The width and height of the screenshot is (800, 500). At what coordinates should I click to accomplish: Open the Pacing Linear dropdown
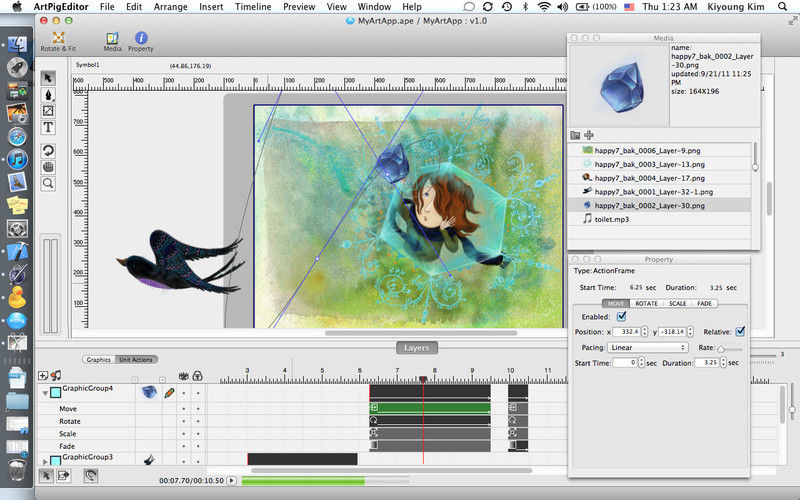click(647, 347)
